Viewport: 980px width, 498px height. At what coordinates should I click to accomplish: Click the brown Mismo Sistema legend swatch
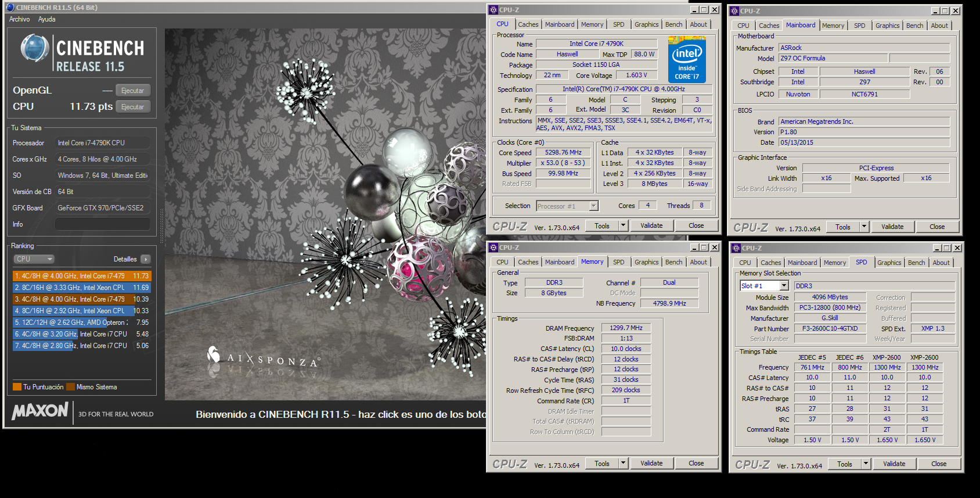pos(71,387)
